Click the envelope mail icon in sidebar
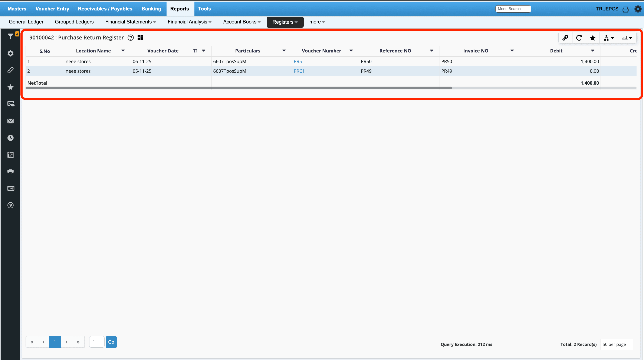This screenshot has height=360, width=644. click(10, 121)
